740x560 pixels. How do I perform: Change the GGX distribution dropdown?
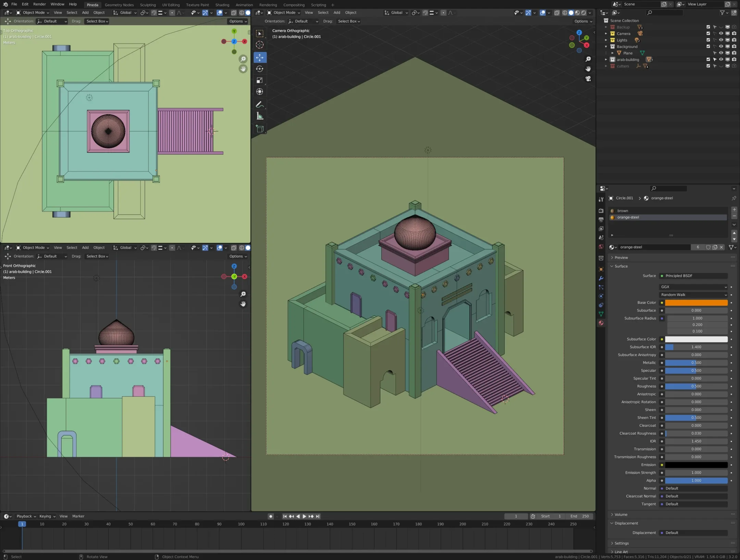[x=693, y=287]
